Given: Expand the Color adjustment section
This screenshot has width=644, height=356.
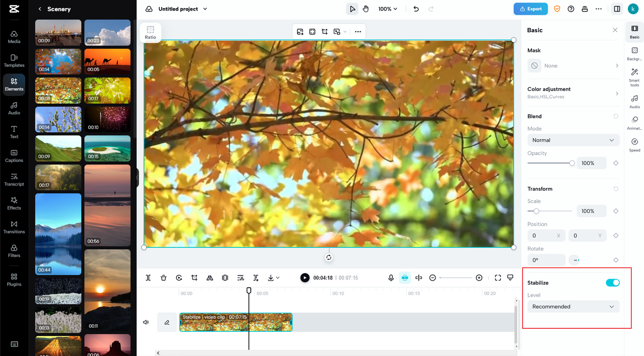Looking at the screenshot, I should [x=574, y=93].
